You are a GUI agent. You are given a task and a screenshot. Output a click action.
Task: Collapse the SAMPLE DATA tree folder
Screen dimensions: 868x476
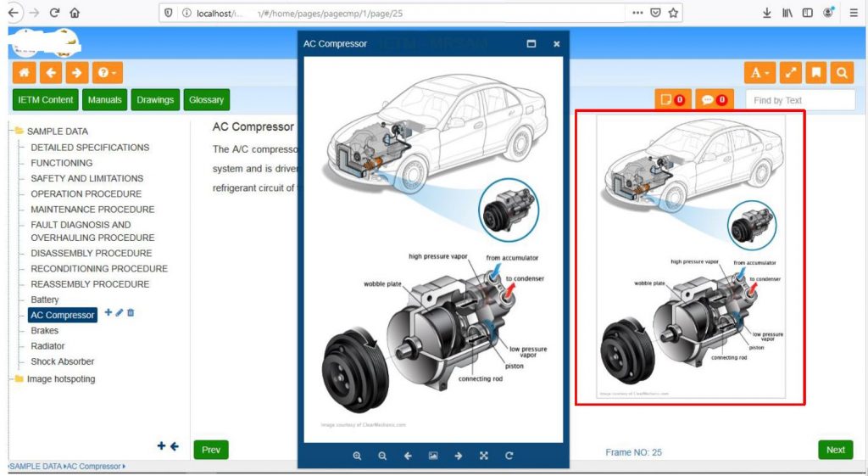(x=19, y=131)
